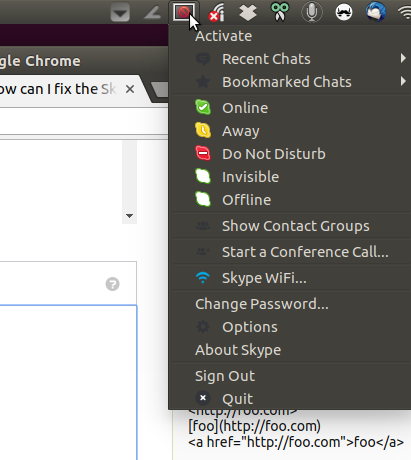Set Skype status to Online
This screenshot has height=460, width=411.
tap(290, 108)
